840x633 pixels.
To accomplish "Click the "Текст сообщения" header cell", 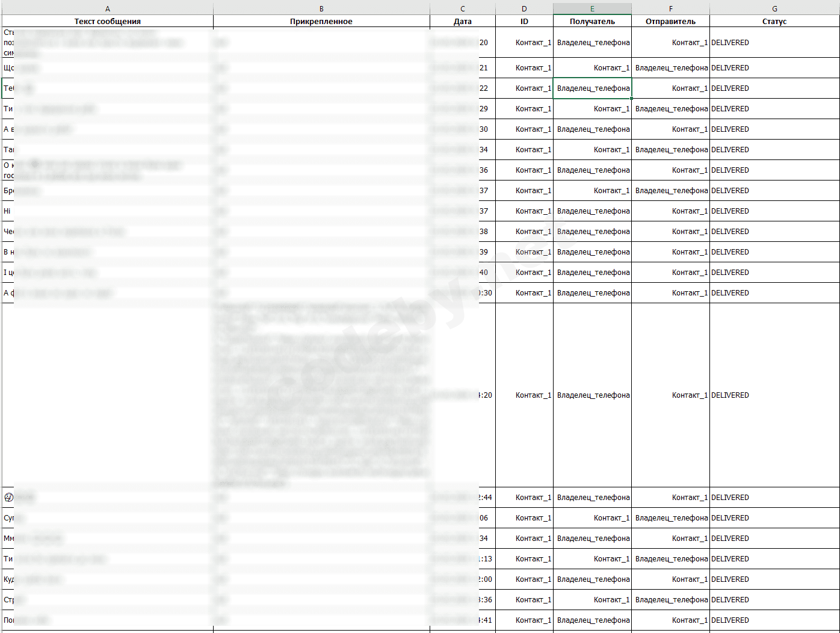I will click(108, 21).
